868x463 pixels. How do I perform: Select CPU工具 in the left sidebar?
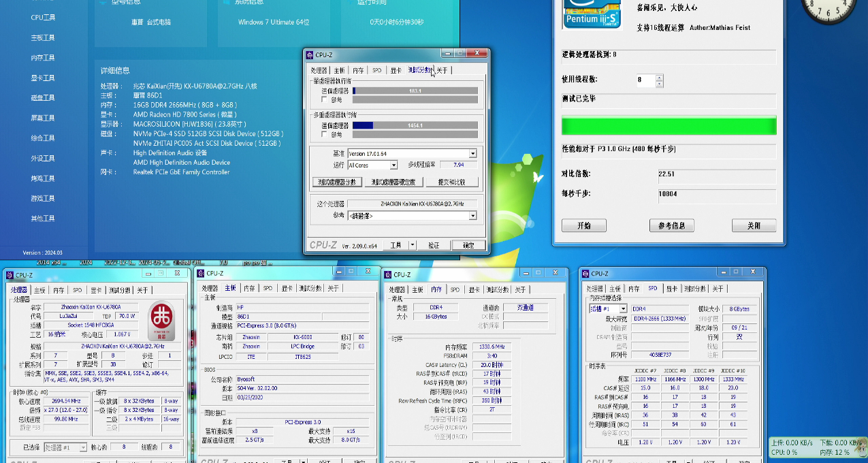click(x=43, y=18)
